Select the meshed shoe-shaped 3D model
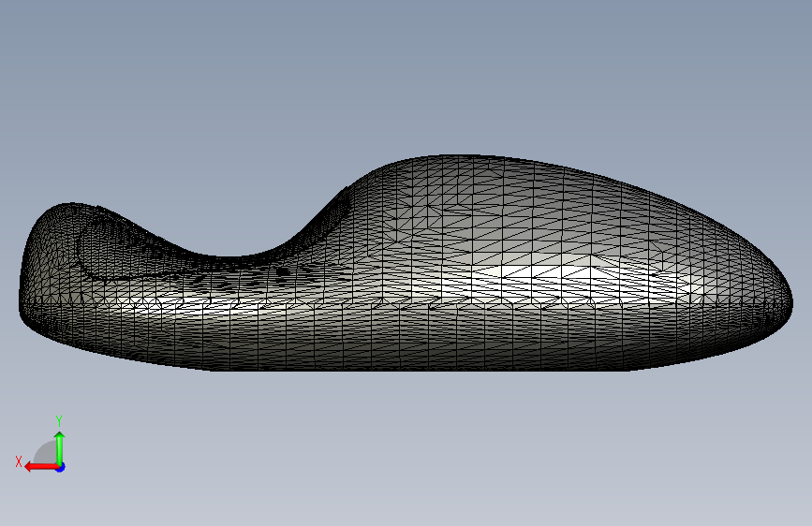Viewport: 812px width, 526px height. (x=406, y=263)
